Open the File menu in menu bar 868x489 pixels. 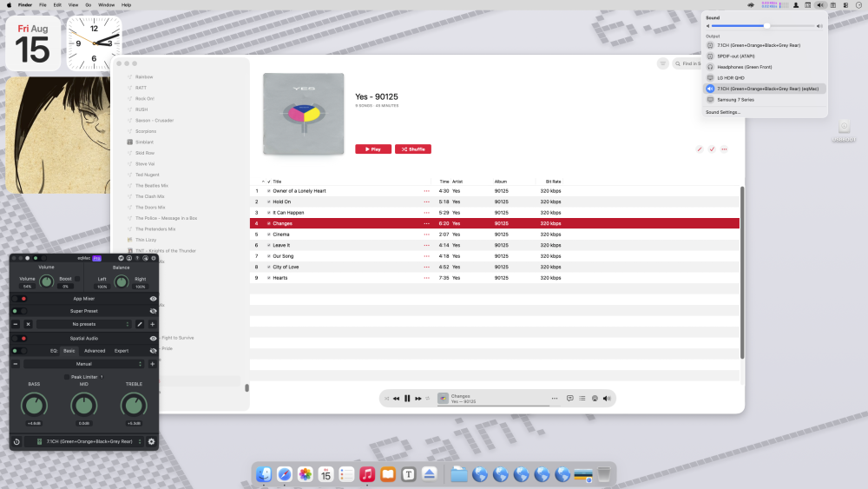[43, 5]
